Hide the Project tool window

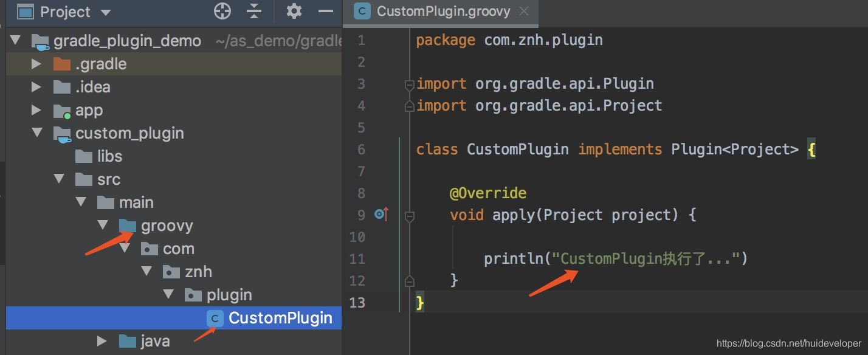326,11
